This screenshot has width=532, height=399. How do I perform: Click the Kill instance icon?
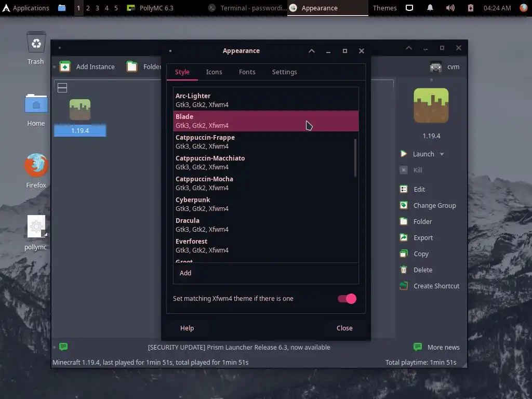(x=403, y=170)
